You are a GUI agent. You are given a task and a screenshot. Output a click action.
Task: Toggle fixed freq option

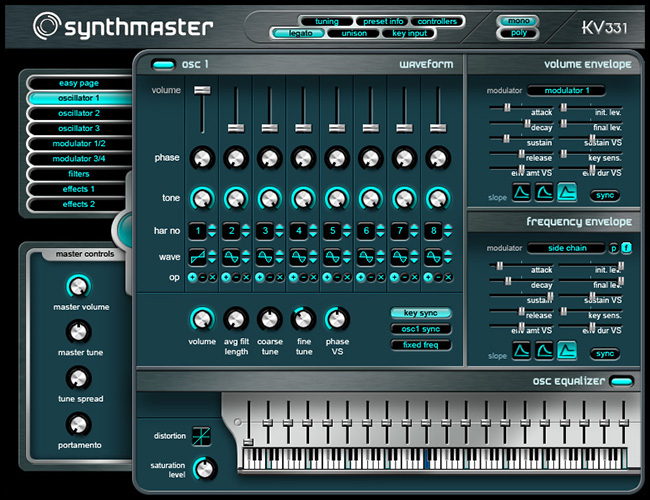(x=421, y=345)
